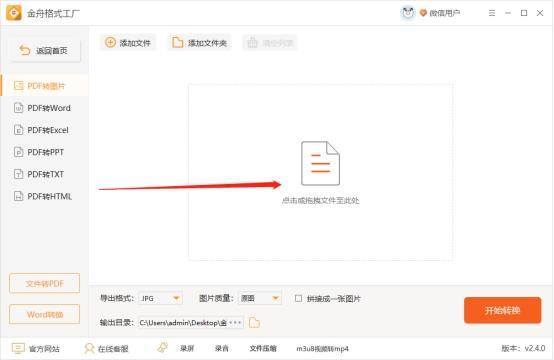Open 导出格式 JPG dropdown
Image resolution: width=554 pixels, height=360 pixels.
coord(161,299)
